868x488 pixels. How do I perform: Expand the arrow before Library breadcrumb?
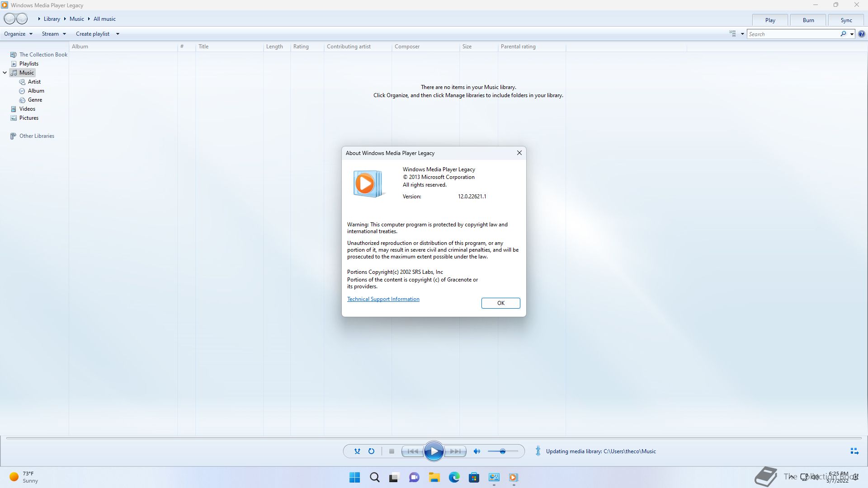pos(39,19)
